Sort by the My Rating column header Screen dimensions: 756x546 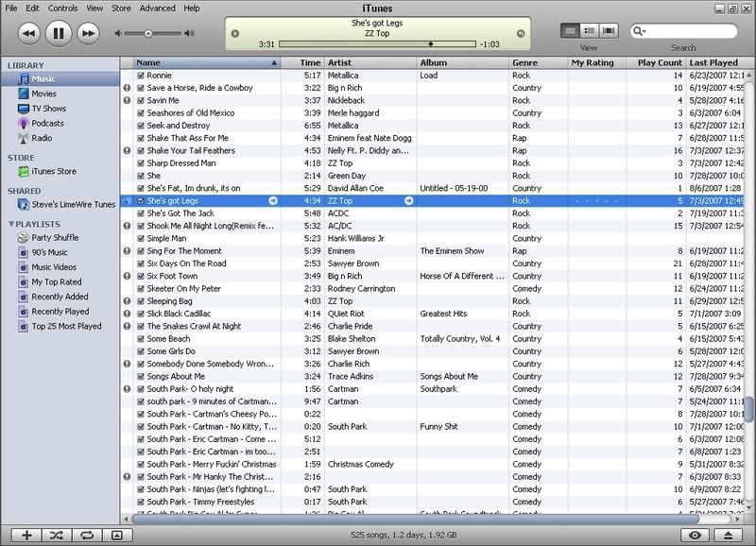tap(597, 62)
